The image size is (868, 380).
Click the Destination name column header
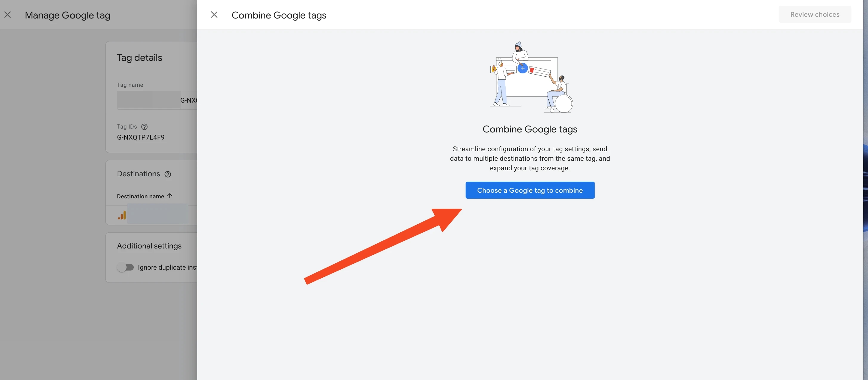click(141, 196)
